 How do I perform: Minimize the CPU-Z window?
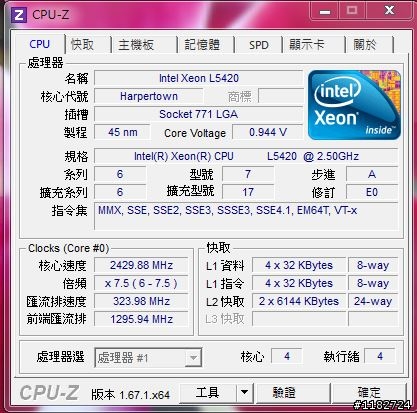[x=324, y=11]
